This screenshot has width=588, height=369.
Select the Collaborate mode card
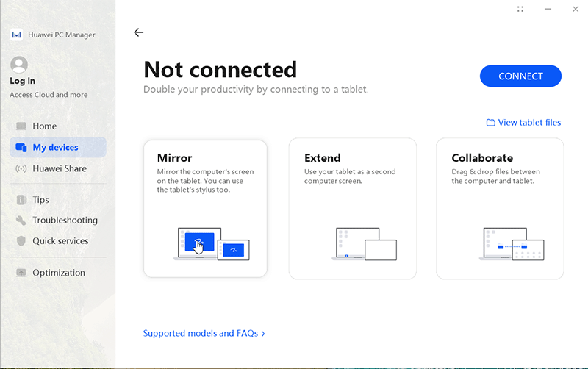pos(500,209)
